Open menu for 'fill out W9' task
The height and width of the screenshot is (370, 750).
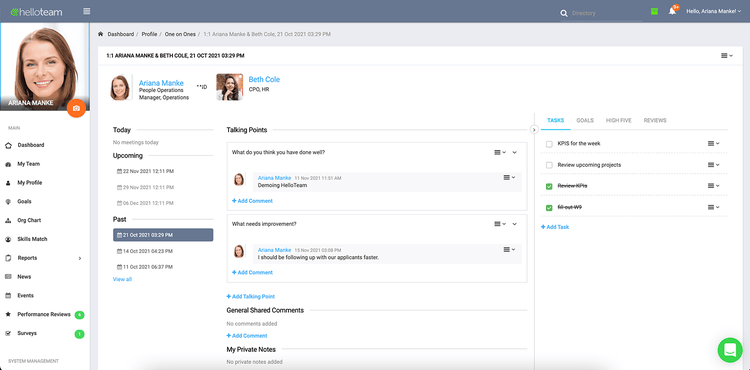point(714,207)
